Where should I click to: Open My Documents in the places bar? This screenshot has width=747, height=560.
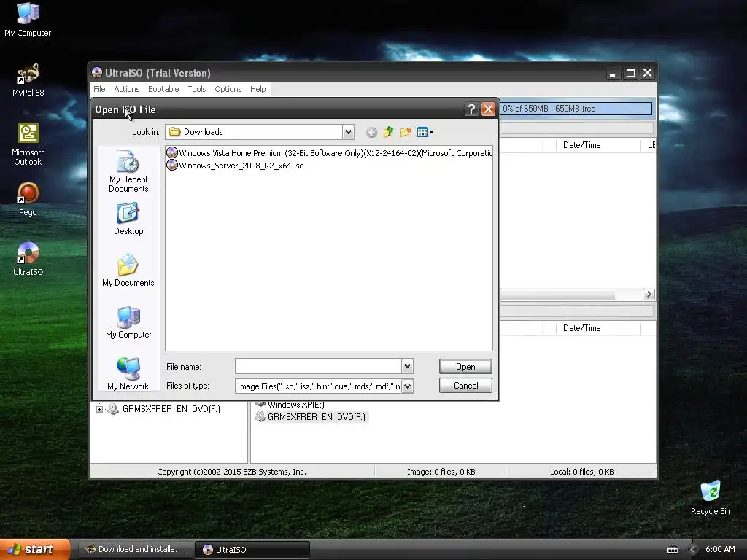click(128, 271)
